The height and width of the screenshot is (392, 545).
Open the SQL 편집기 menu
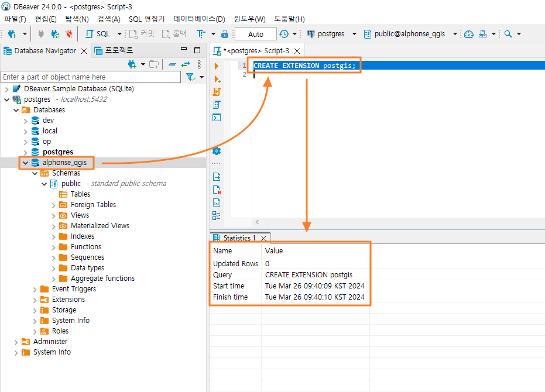(x=147, y=19)
